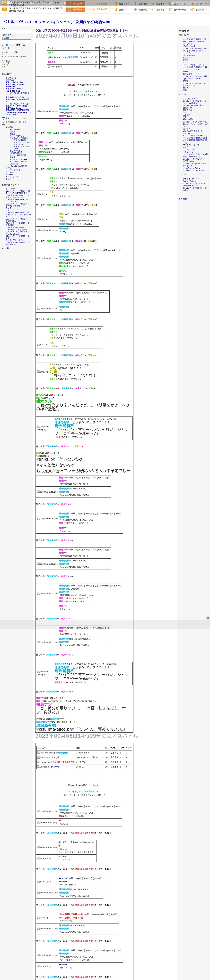Open カオスバトルロイヤル menu link
Screen dimensions: 210x980
(15, 97)
